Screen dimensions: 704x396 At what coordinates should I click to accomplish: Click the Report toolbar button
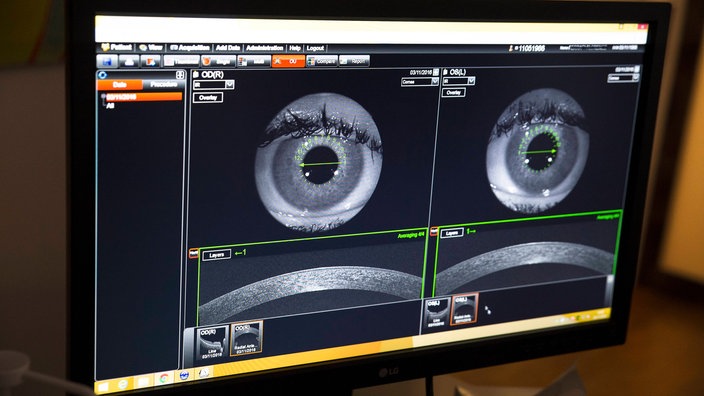click(x=354, y=61)
